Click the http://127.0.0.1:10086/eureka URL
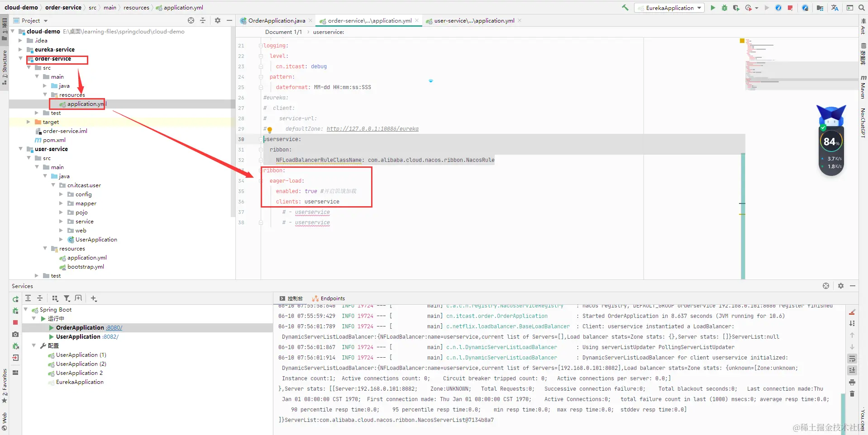This screenshot has width=868, height=435. 372,129
